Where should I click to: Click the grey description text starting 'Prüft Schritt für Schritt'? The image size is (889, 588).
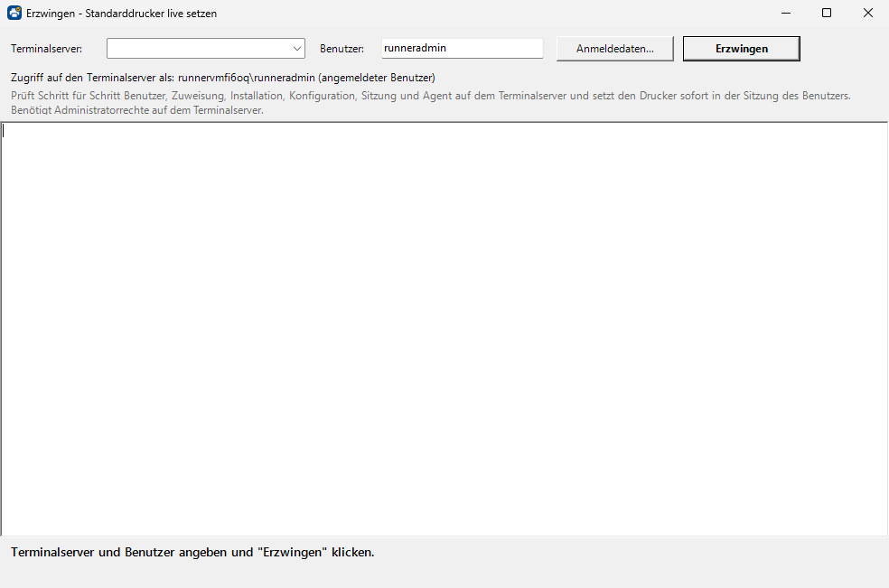coord(430,103)
